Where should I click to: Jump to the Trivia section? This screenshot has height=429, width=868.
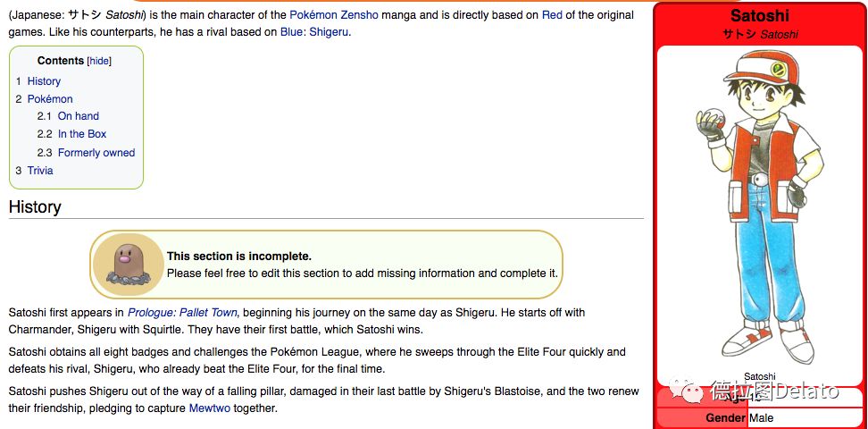tap(40, 171)
